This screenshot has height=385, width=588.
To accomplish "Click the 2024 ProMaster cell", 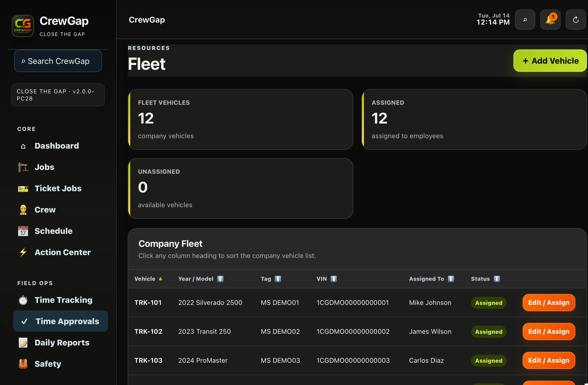I will [x=203, y=361].
